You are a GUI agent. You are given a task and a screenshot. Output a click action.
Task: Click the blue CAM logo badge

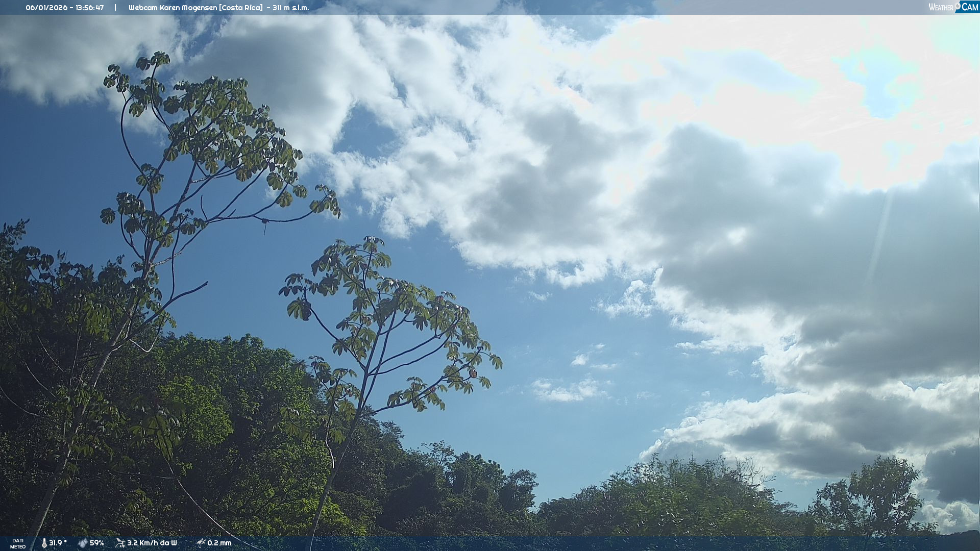click(970, 7)
